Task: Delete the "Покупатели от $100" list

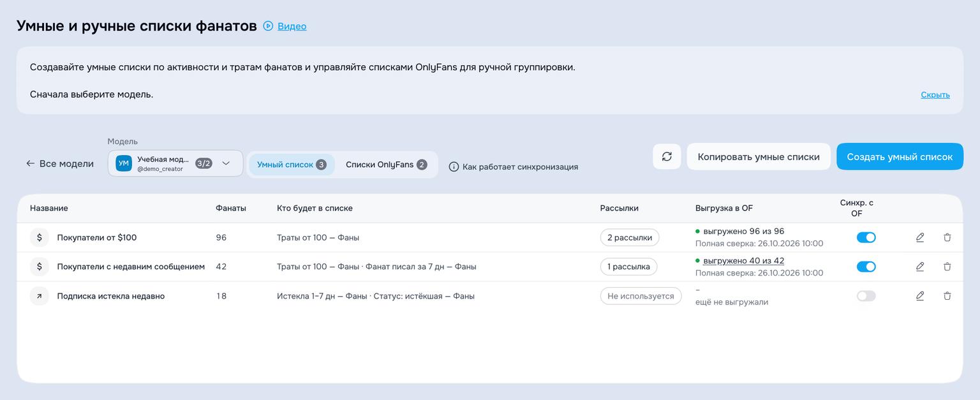Action: (x=947, y=237)
